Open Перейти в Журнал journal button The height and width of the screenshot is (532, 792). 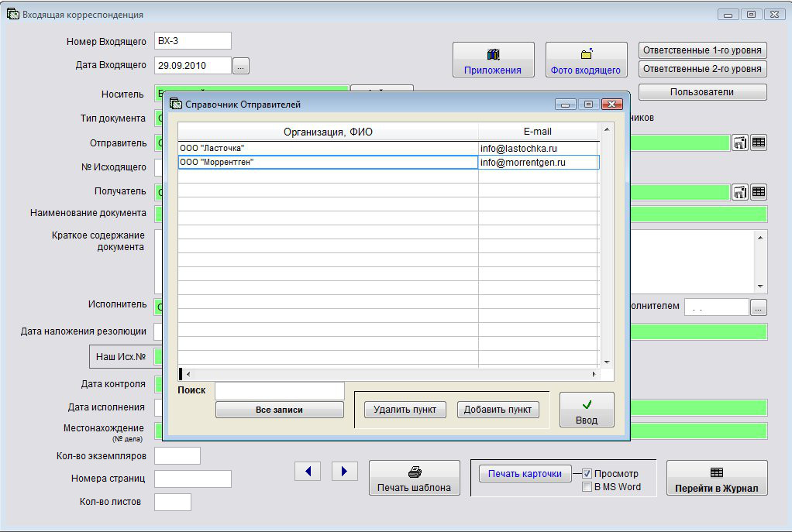(x=716, y=478)
